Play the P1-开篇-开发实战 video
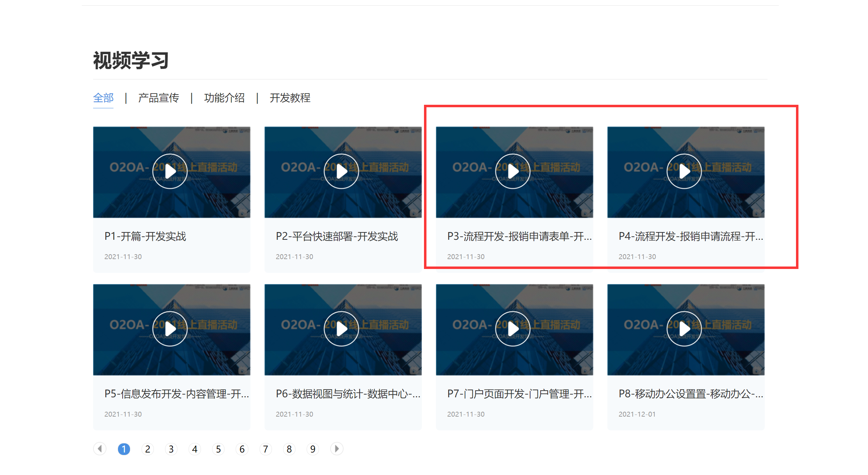The height and width of the screenshot is (475, 868). 170,172
